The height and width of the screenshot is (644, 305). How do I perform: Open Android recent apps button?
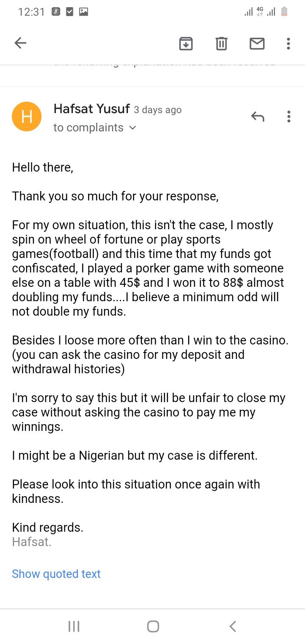(74, 626)
